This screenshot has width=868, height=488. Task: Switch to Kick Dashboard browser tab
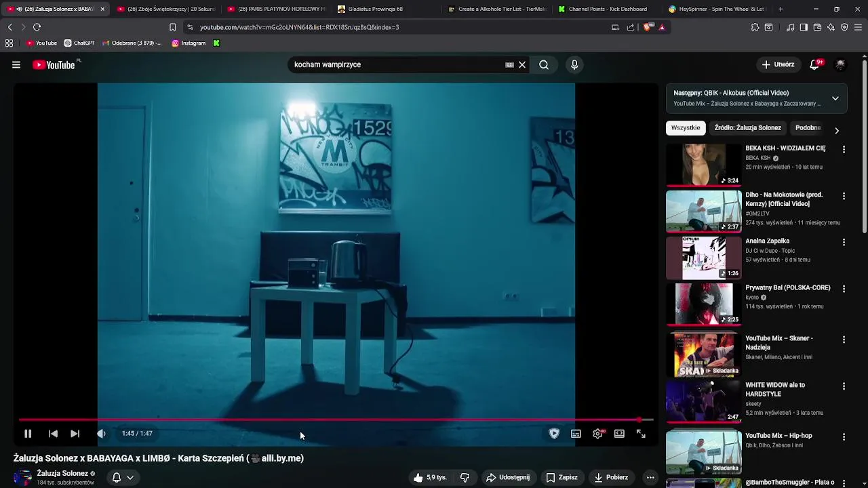[608, 9]
